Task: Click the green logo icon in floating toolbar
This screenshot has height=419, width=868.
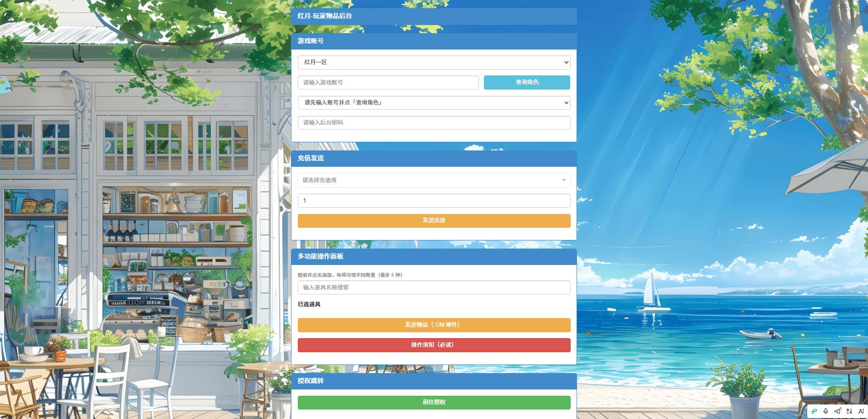Action: 814,411
